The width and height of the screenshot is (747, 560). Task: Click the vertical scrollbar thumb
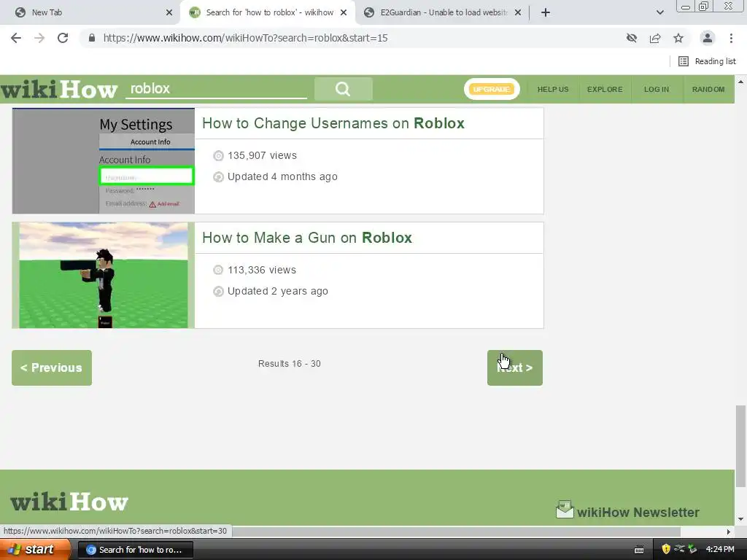[x=740, y=446]
